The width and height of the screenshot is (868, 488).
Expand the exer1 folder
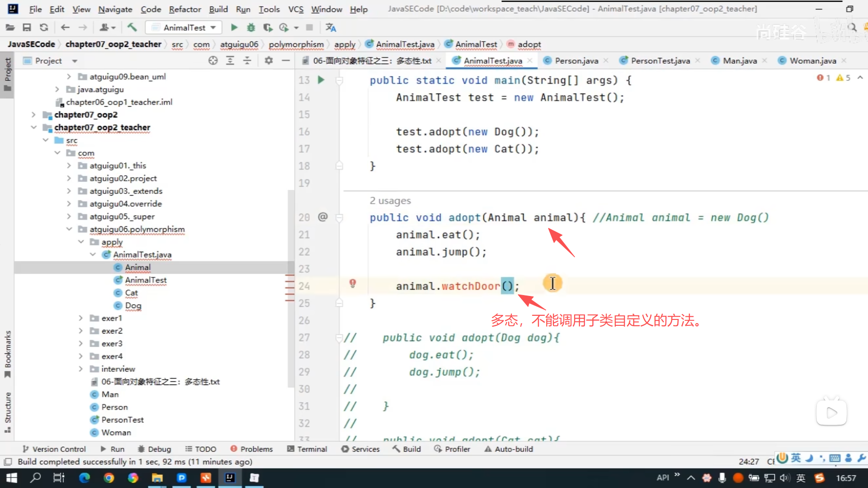(81, 318)
